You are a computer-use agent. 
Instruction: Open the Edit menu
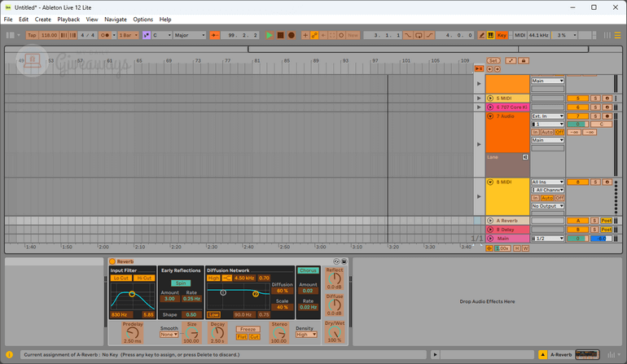pyautogui.click(x=24, y=20)
